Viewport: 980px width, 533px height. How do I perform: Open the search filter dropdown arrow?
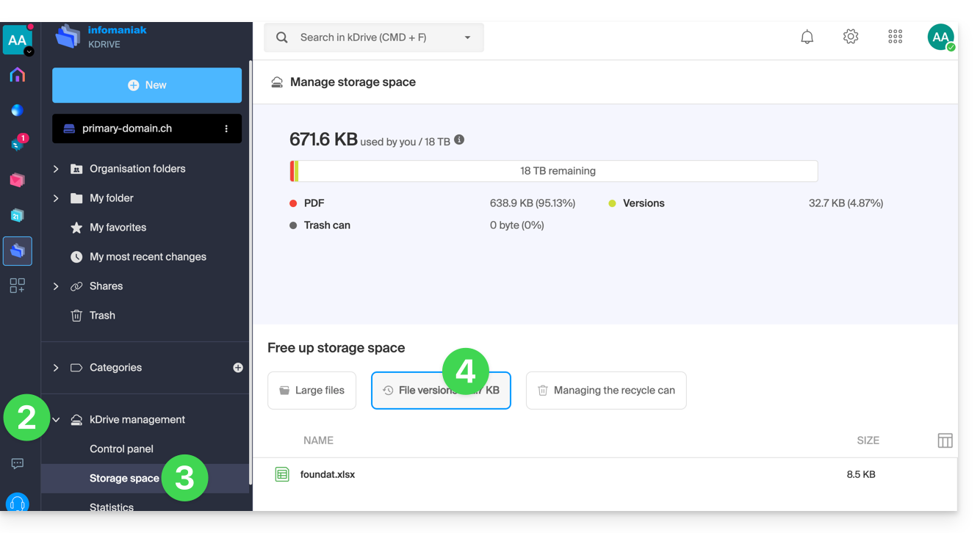pyautogui.click(x=467, y=37)
